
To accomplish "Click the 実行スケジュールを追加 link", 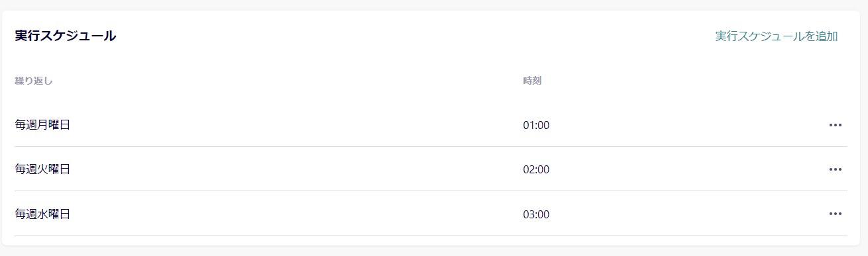I will (x=777, y=36).
